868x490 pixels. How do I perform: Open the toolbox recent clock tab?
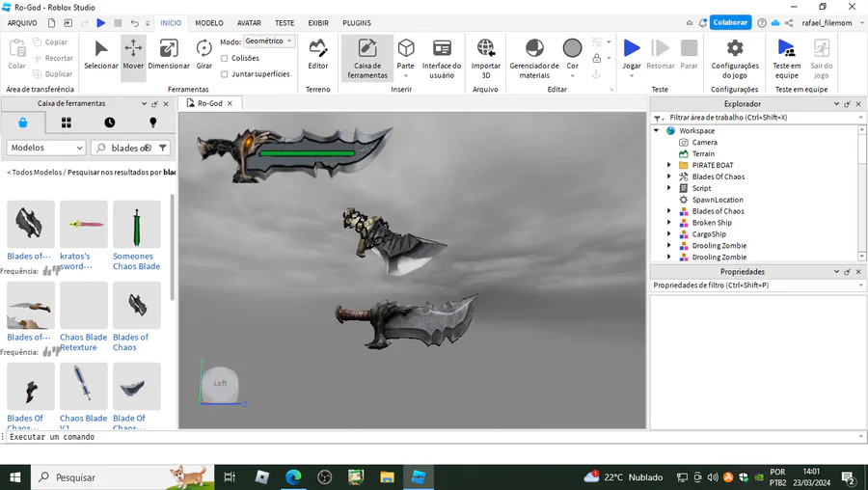point(110,122)
